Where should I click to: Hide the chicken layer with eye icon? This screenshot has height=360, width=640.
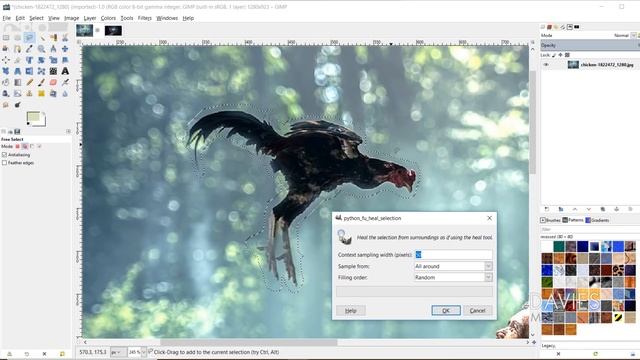click(546, 64)
